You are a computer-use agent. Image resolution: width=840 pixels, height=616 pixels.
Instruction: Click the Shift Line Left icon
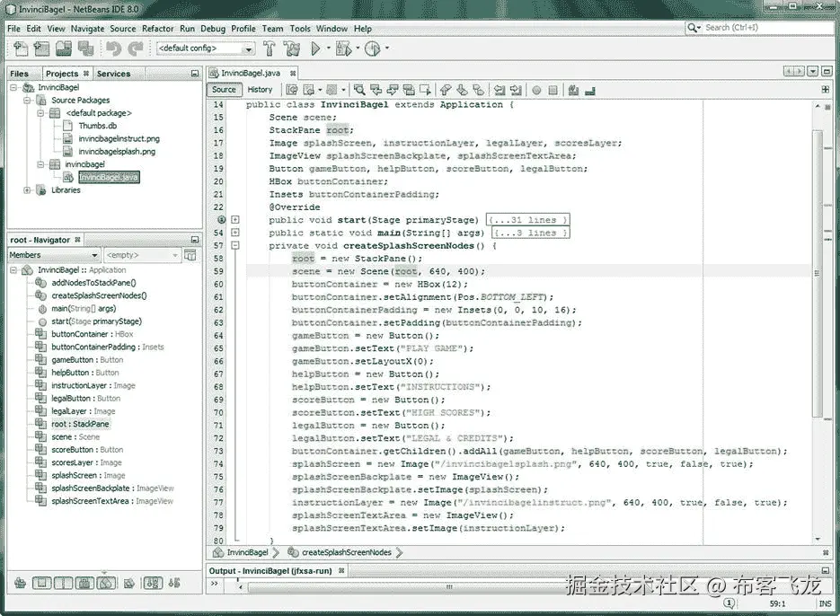[x=500, y=90]
